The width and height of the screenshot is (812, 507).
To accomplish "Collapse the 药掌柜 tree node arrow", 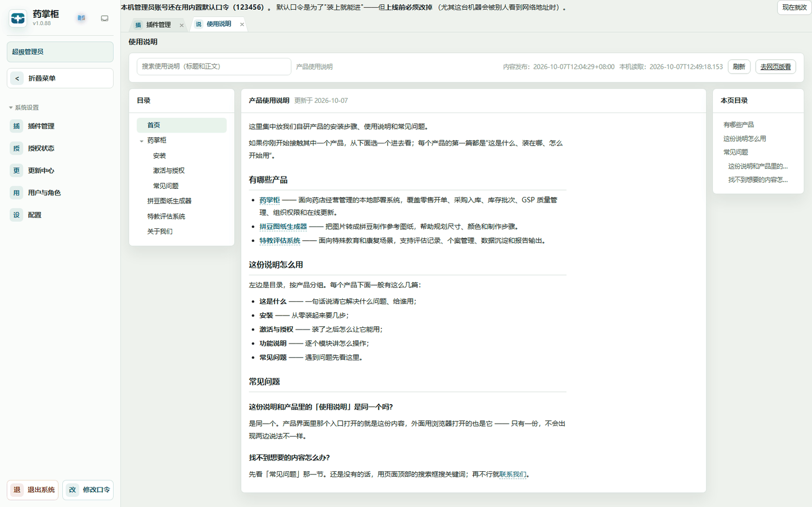I will tap(142, 141).
